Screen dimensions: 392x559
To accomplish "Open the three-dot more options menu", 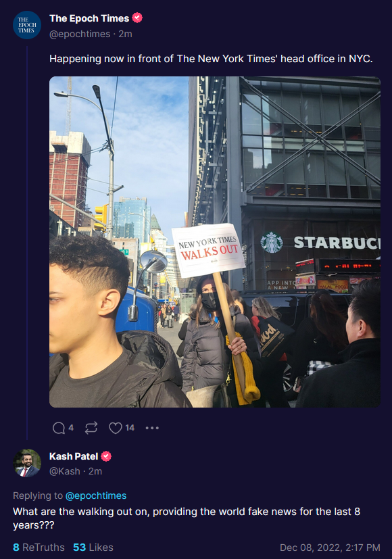I will (x=152, y=428).
